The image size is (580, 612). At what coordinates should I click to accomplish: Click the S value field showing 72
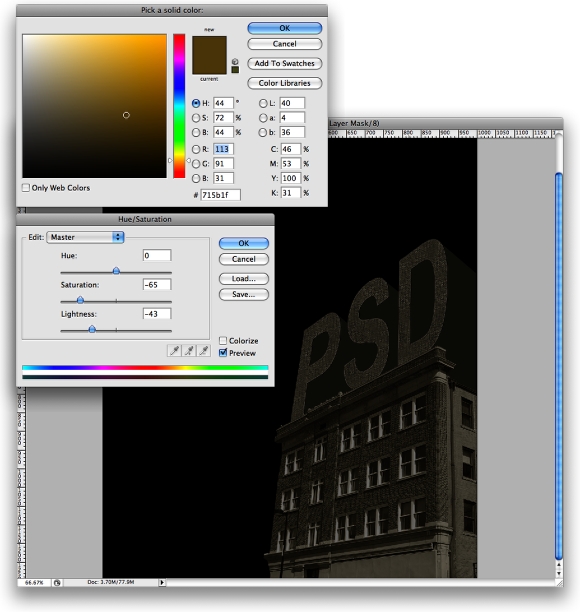(223, 118)
